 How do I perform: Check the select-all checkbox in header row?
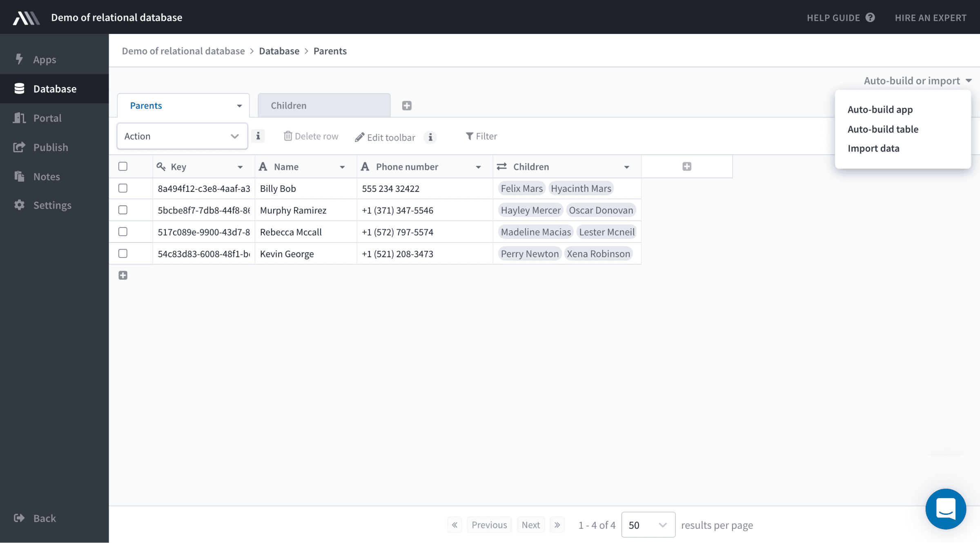pos(123,166)
